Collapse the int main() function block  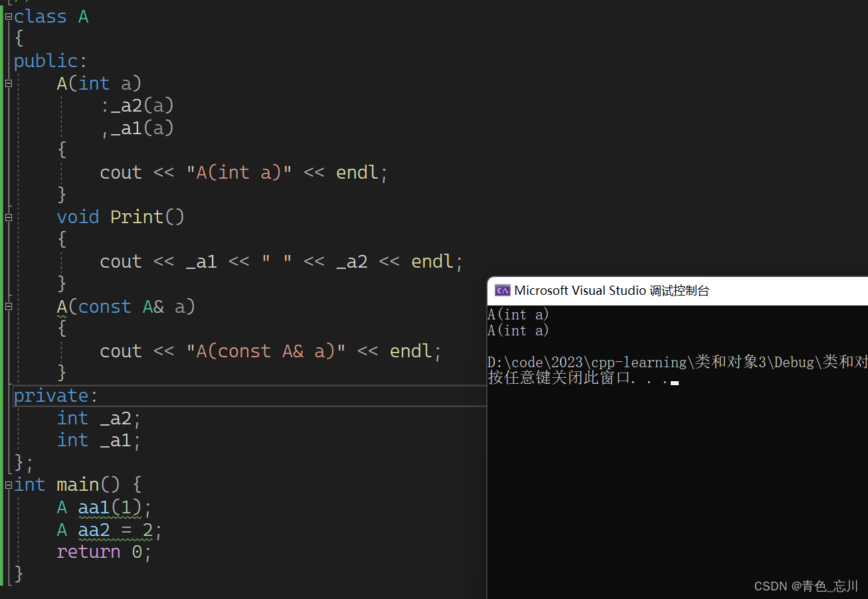pos(9,485)
